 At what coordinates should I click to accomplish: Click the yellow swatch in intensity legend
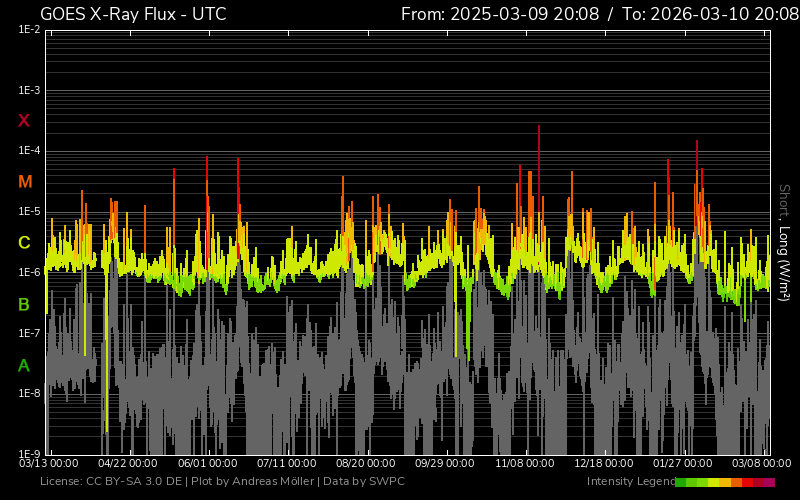pyautogui.click(x=714, y=482)
